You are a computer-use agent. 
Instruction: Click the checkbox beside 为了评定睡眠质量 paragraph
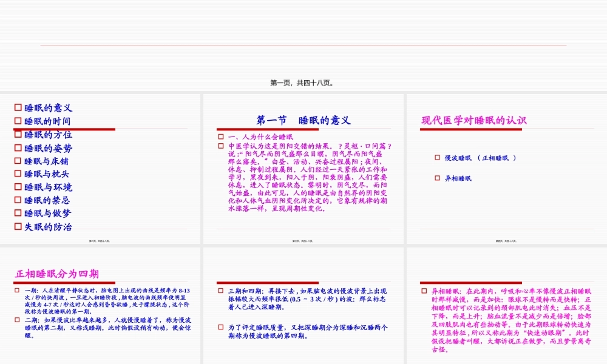pyautogui.click(x=219, y=326)
